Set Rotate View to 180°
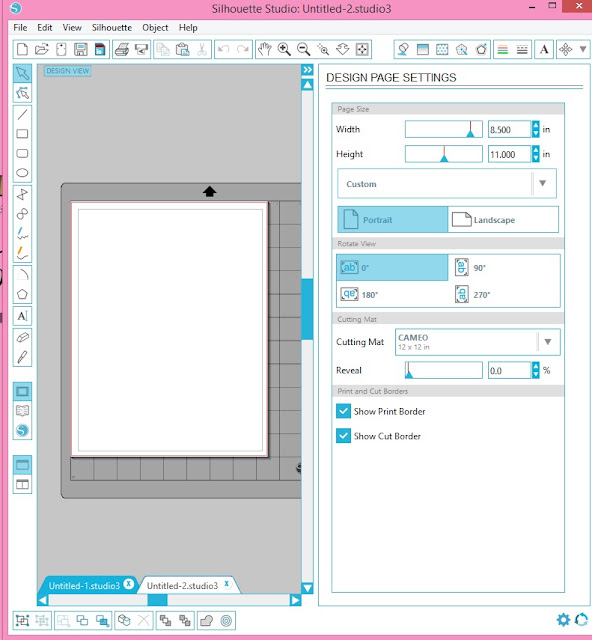 pos(392,294)
